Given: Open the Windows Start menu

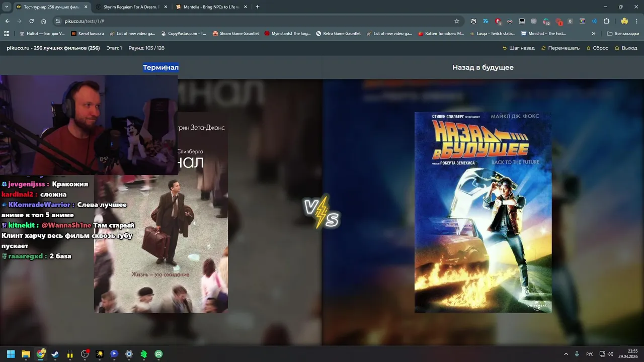Looking at the screenshot, I should (11, 354).
